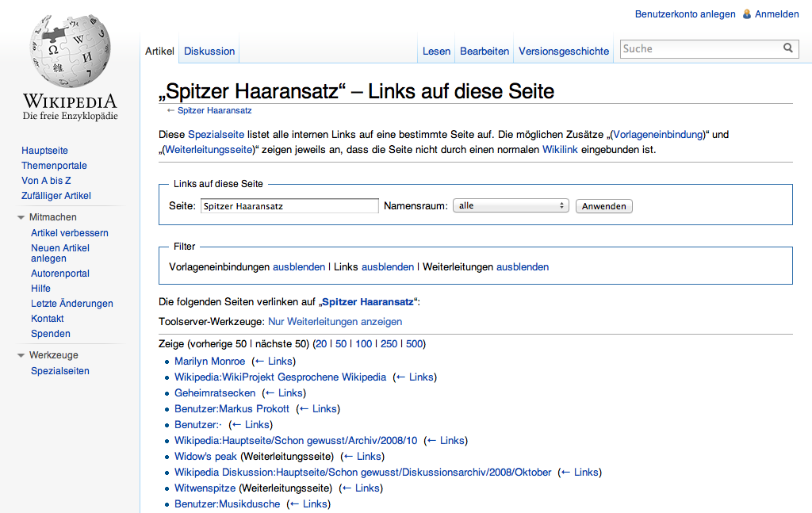The image size is (812, 513).
Task: Open the Witwenspitze entry
Action: (205, 488)
